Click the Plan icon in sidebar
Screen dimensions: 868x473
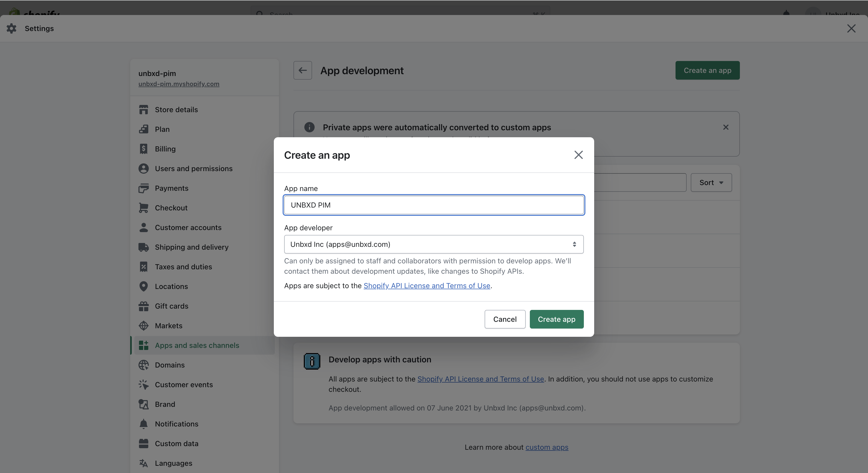(144, 129)
